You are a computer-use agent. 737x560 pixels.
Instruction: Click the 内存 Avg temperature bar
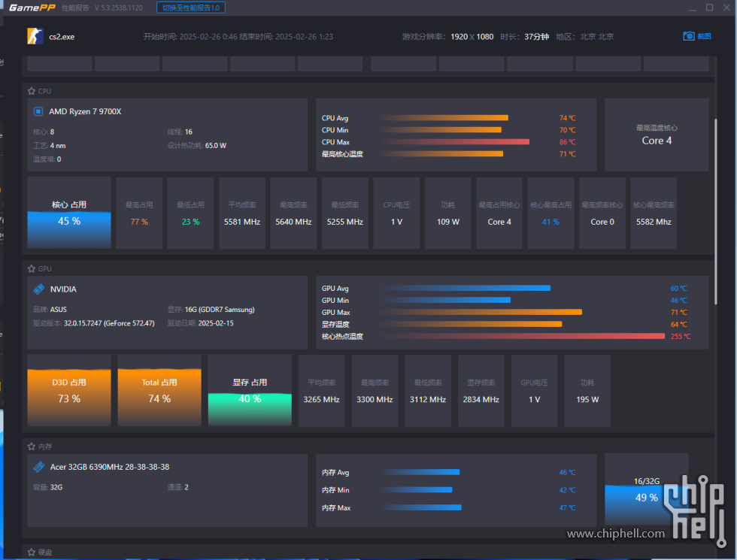(420, 472)
